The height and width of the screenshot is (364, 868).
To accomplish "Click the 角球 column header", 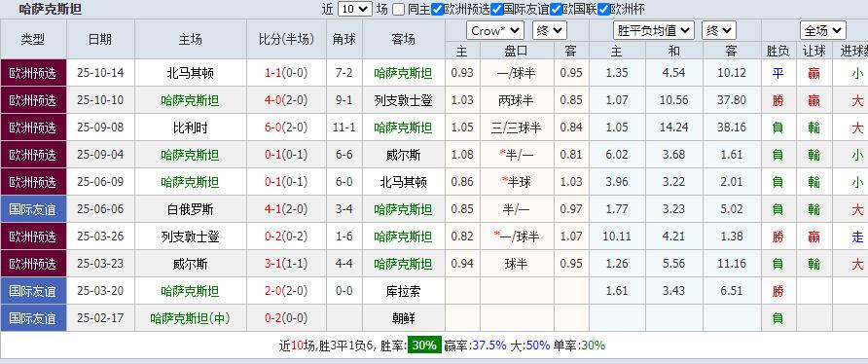I will click(x=344, y=39).
